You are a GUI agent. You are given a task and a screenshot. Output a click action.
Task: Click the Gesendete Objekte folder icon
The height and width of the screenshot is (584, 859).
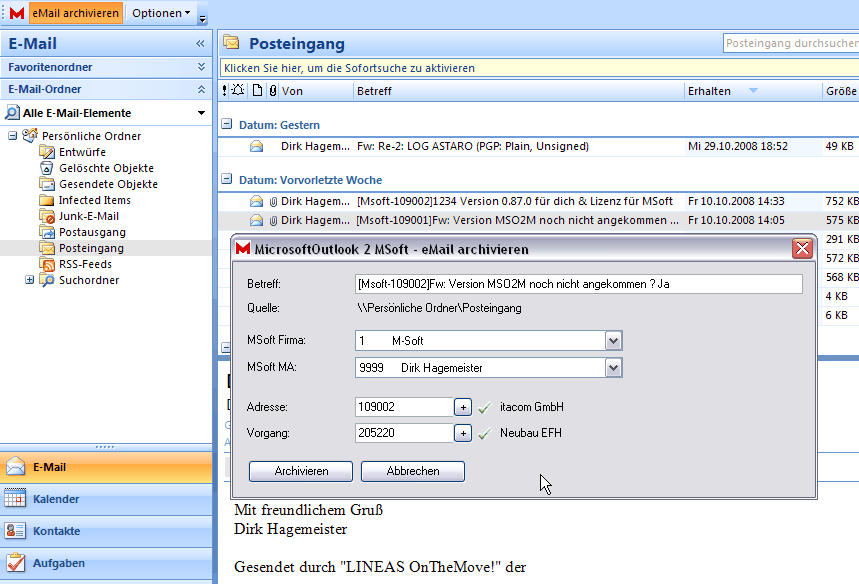(47, 184)
